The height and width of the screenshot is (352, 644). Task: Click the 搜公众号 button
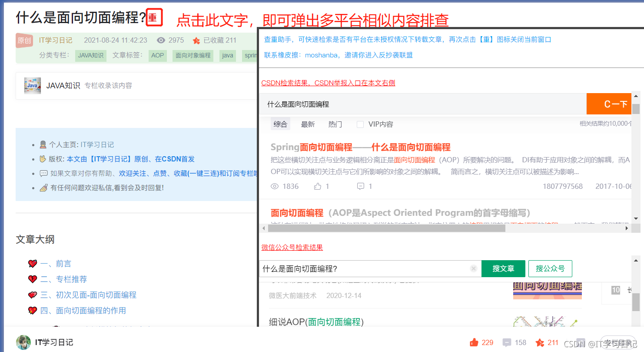(550, 268)
